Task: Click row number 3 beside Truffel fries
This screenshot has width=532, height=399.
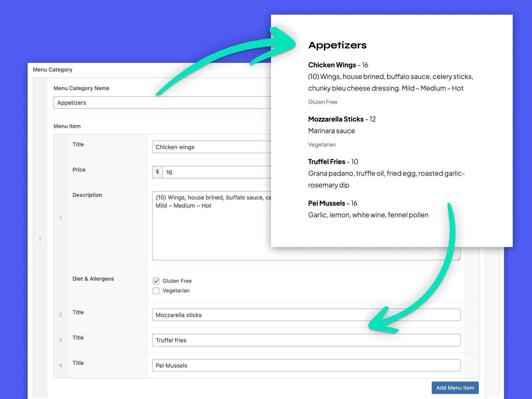Action: click(61, 340)
